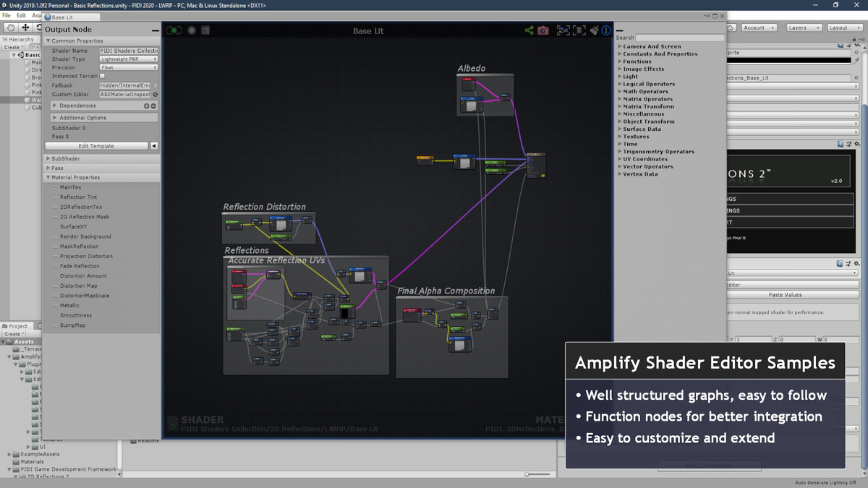Click the eyedropper color picker icon
868x488 pixels.
tap(856, 61)
